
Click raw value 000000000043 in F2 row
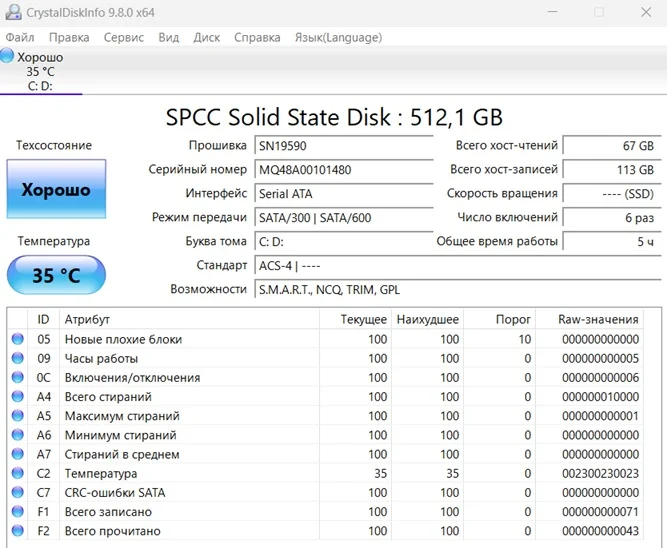tap(600, 531)
